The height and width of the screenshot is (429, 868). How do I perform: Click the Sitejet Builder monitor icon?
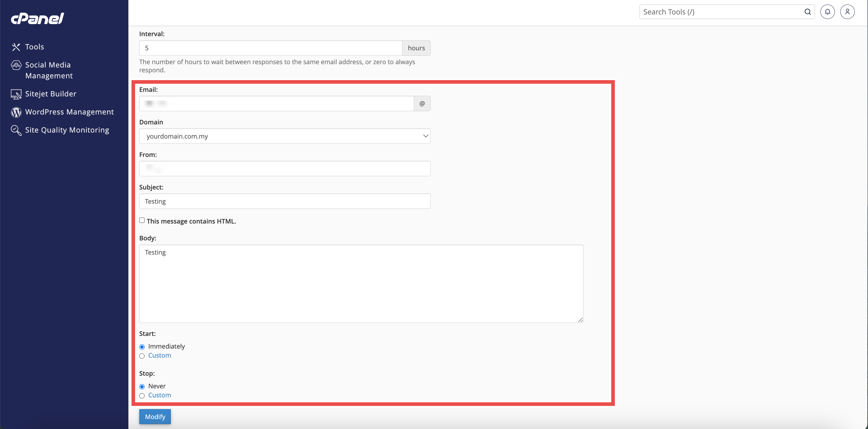pos(16,94)
